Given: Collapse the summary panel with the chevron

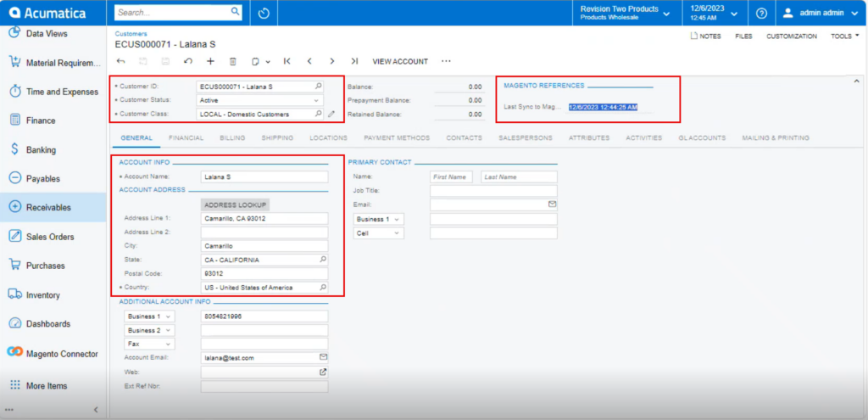Looking at the screenshot, I should 858,82.
